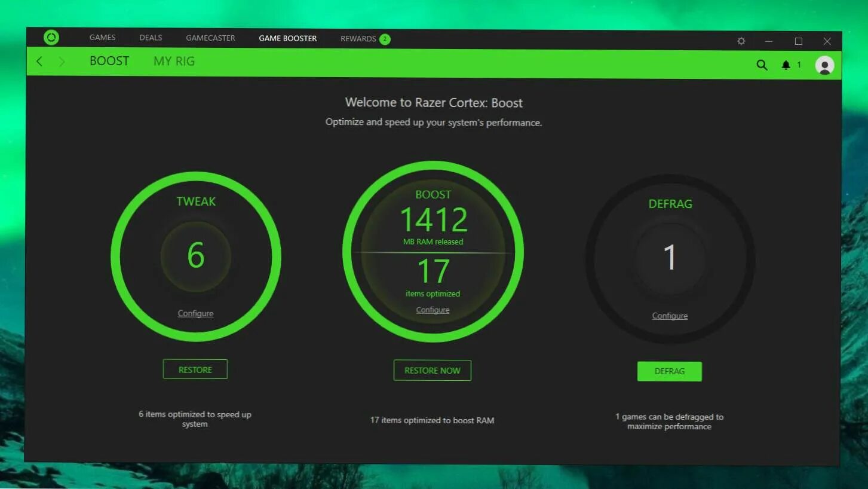Click the Tweak count 6

click(196, 255)
